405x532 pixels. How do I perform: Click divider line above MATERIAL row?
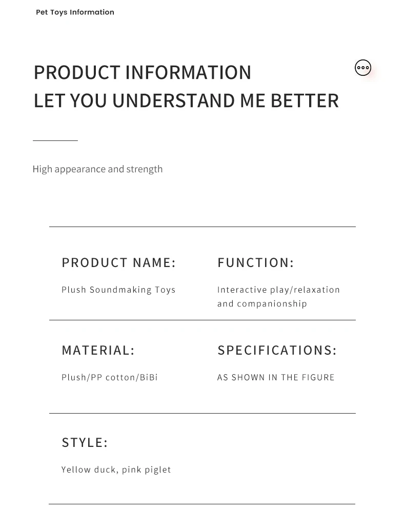coord(202,320)
